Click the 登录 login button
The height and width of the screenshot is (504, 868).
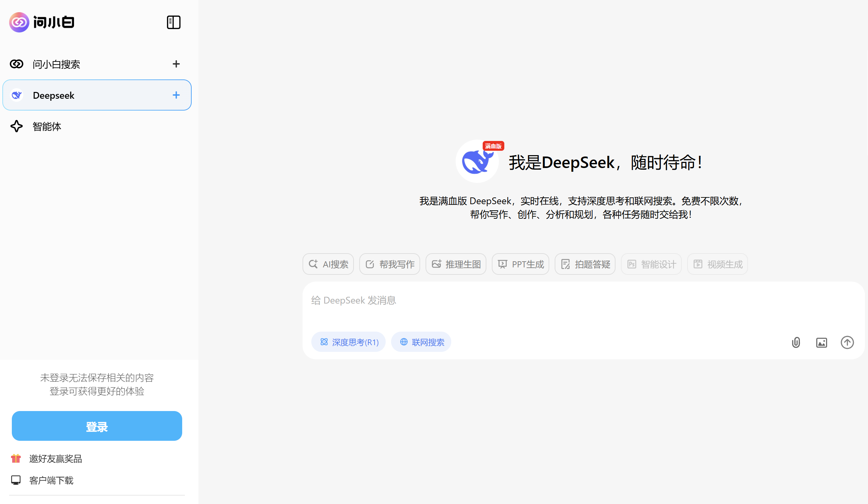coord(97,426)
